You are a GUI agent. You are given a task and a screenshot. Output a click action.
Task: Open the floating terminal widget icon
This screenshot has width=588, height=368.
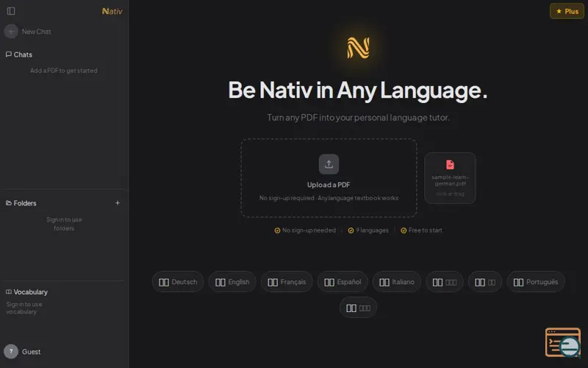tap(563, 342)
